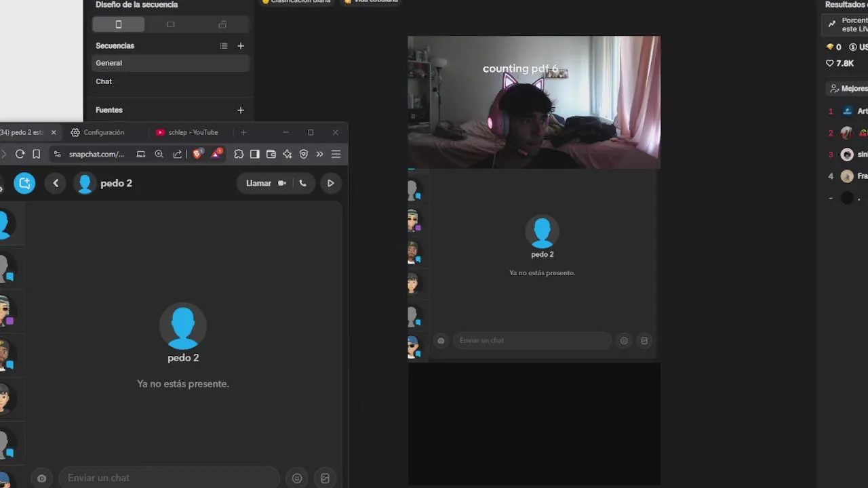Open the Brave Wallet icon

click(x=271, y=154)
